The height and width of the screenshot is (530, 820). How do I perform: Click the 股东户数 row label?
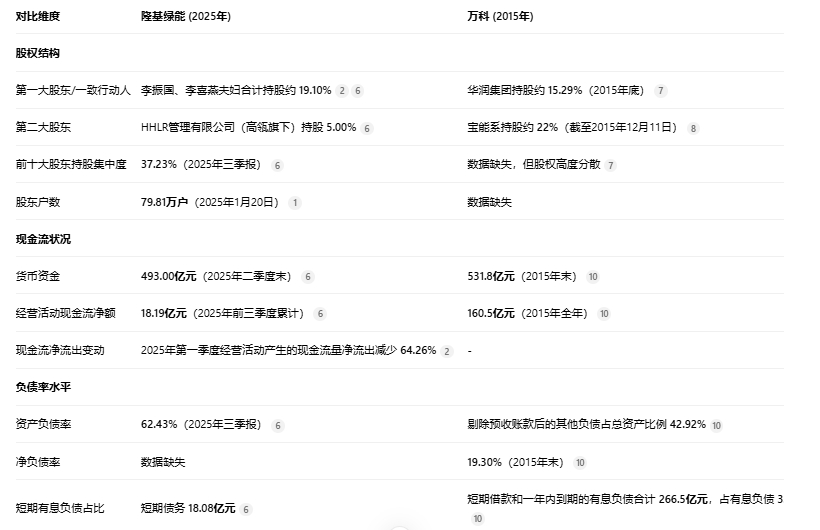(38, 202)
